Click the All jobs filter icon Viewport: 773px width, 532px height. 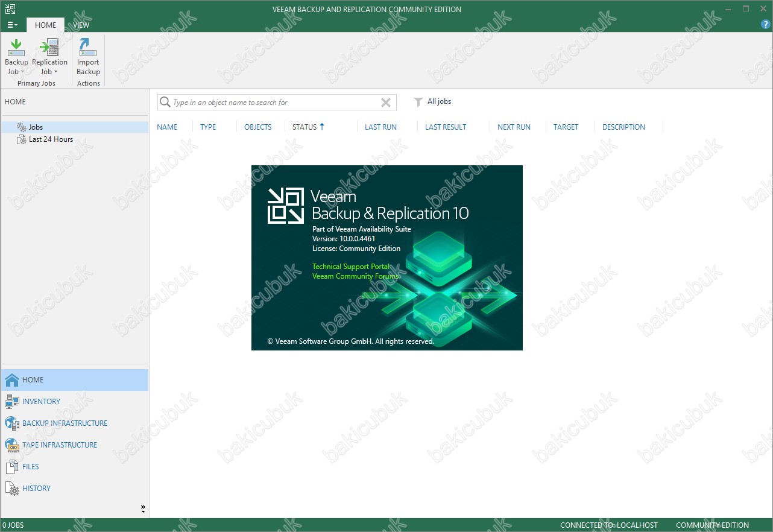[x=418, y=102]
